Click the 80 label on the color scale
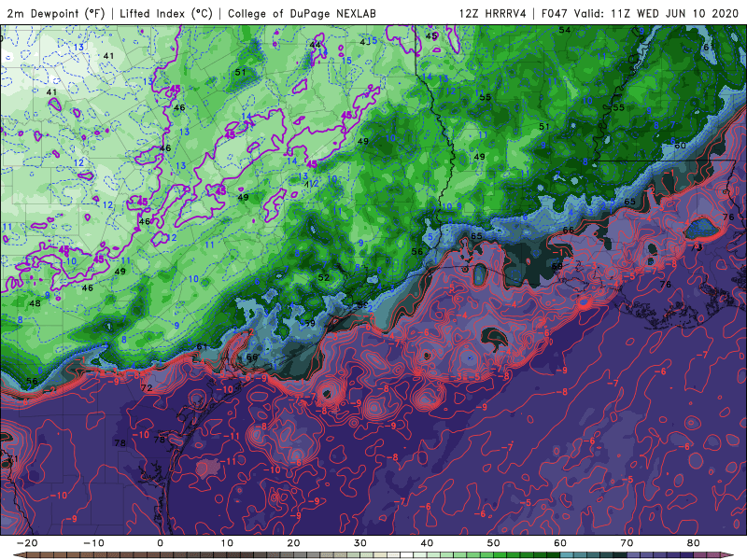This screenshot has width=747, height=560. click(694, 543)
